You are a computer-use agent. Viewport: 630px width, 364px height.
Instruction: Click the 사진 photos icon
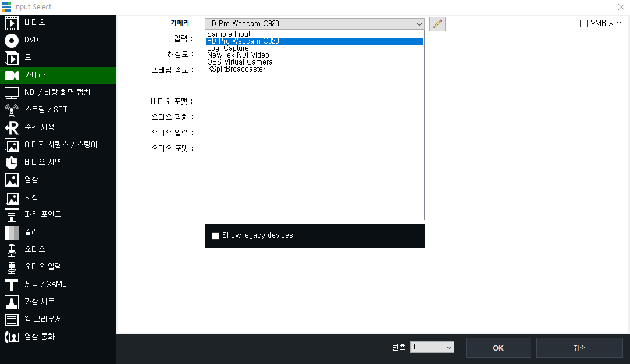point(11,197)
